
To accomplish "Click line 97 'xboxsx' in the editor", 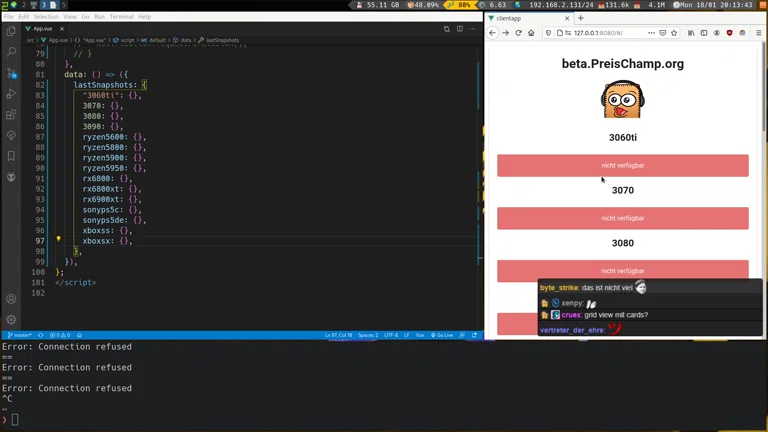I will pyautogui.click(x=98, y=241).
